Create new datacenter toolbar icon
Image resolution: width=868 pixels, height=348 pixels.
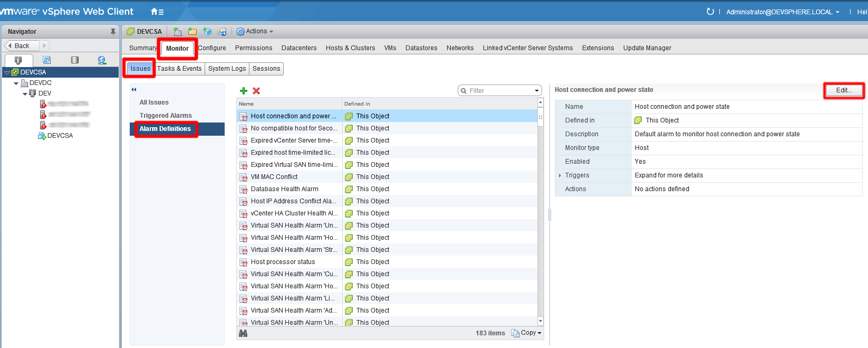[178, 32]
